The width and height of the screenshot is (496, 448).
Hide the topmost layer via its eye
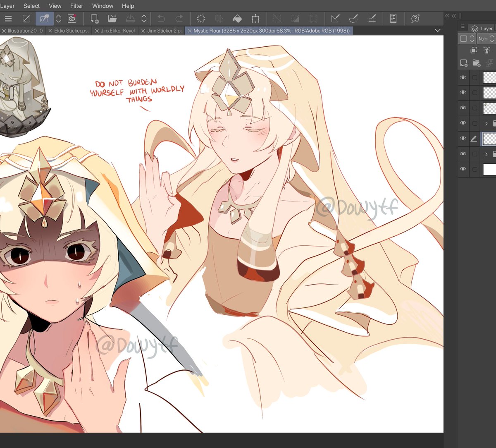[463, 77]
